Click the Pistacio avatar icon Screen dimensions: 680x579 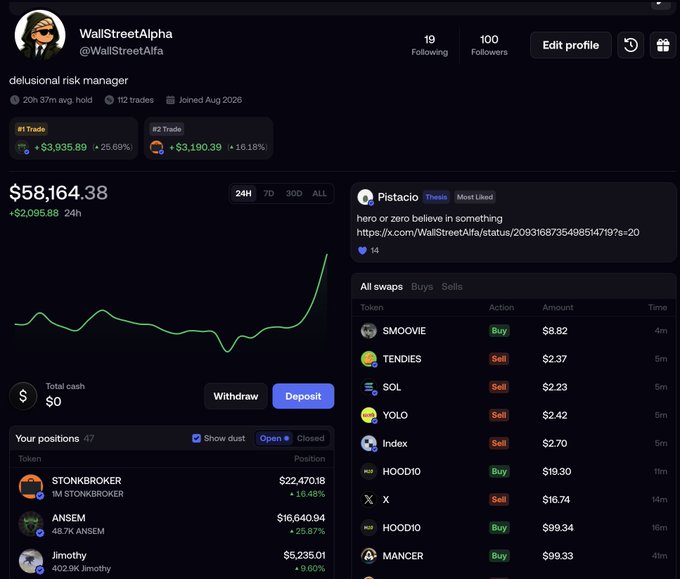[x=365, y=197]
